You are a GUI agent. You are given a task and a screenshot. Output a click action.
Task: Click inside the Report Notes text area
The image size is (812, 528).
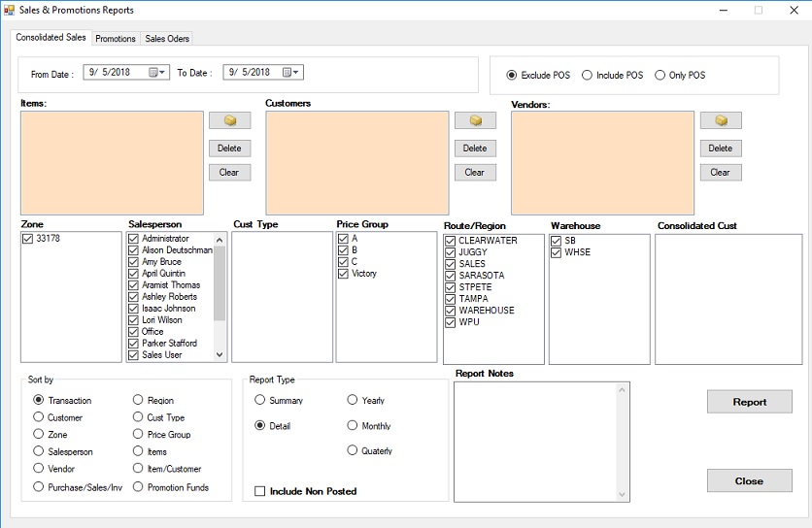click(x=536, y=442)
